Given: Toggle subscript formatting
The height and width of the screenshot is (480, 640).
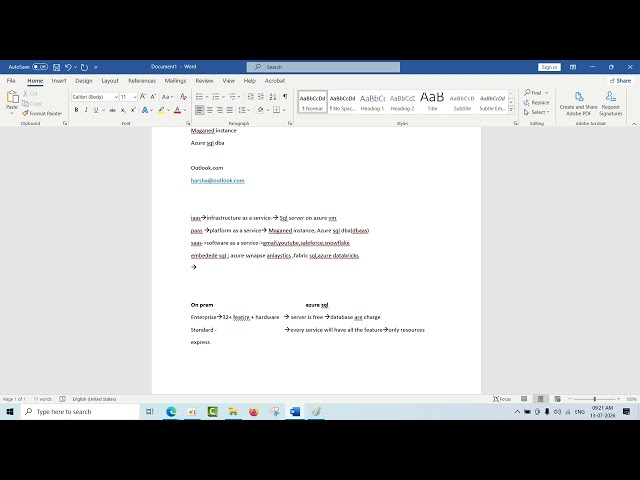Looking at the screenshot, I should (x=123, y=110).
